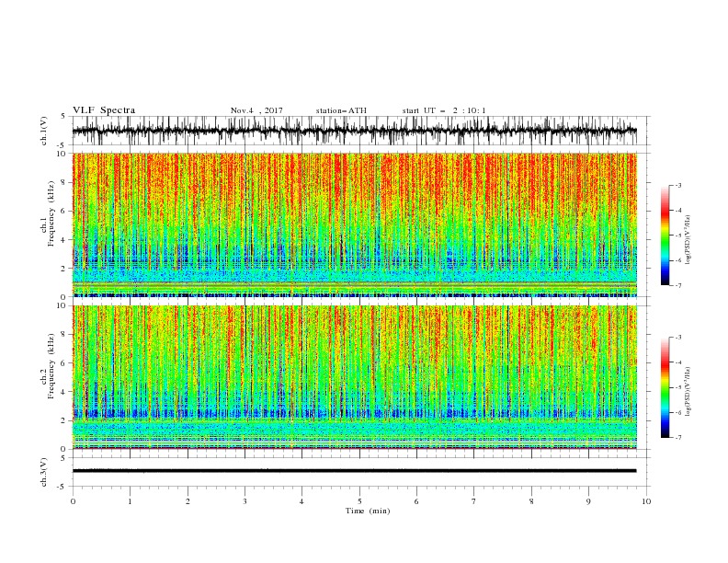Click the ch.2 spectrogram "6" kHz tick label
This screenshot has width=728, height=563.
(x=64, y=362)
